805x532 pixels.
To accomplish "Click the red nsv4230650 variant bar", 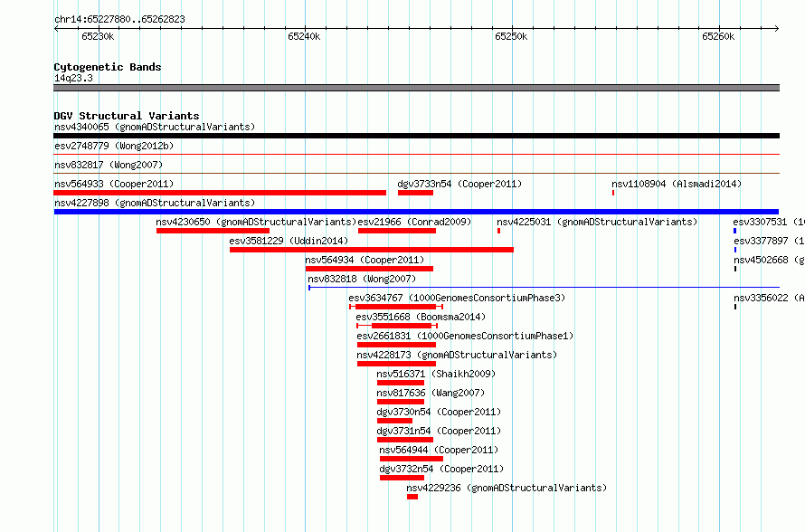I will click(x=213, y=231).
